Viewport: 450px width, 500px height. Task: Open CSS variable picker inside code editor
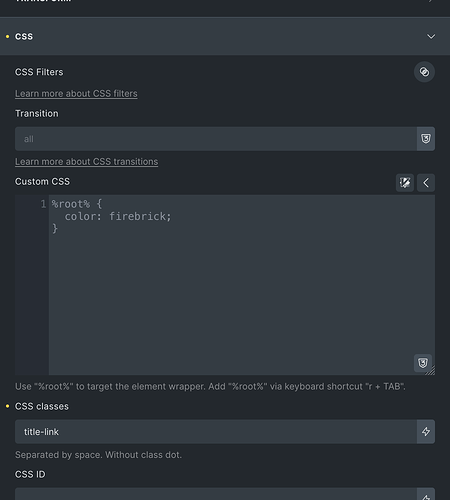423,363
